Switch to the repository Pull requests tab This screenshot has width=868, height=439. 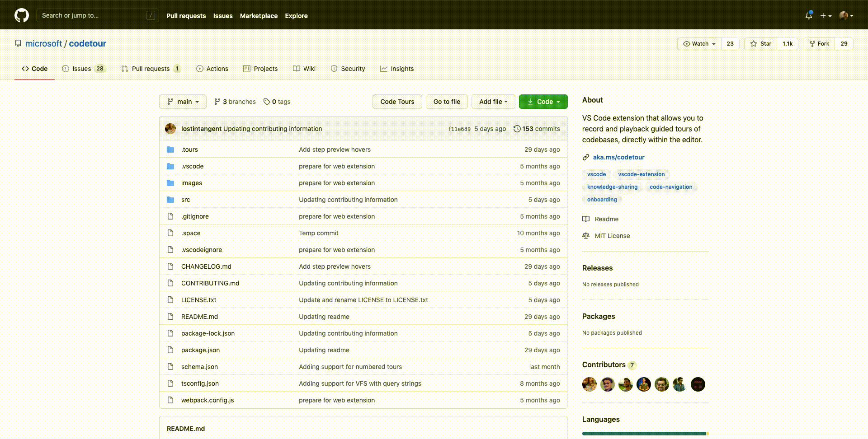click(151, 69)
